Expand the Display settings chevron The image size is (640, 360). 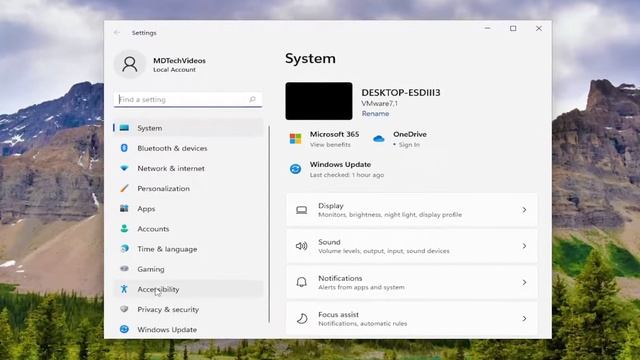pyautogui.click(x=524, y=210)
